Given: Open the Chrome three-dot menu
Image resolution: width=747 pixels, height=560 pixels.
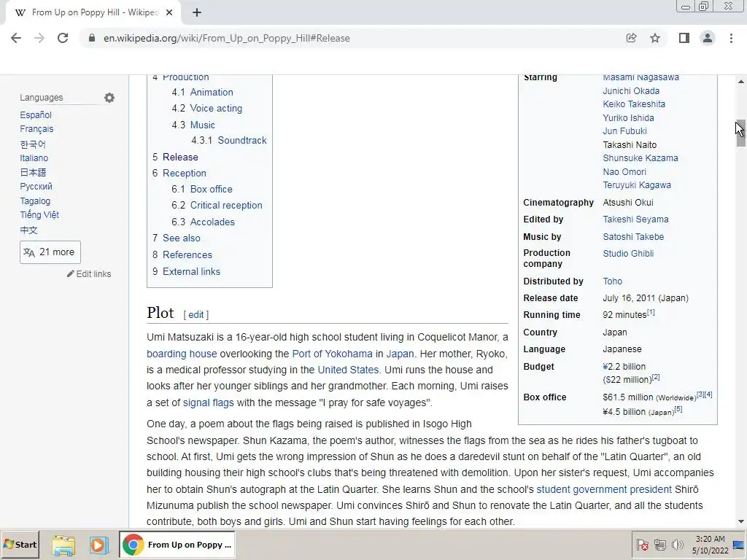Looking at the screenshot, I should coord(731,38).
